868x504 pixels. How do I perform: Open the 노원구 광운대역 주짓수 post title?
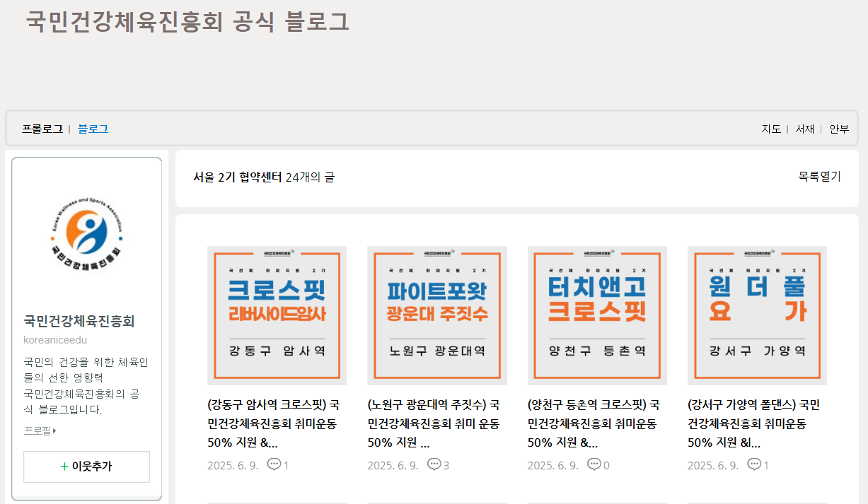click(x=434, y=424)
